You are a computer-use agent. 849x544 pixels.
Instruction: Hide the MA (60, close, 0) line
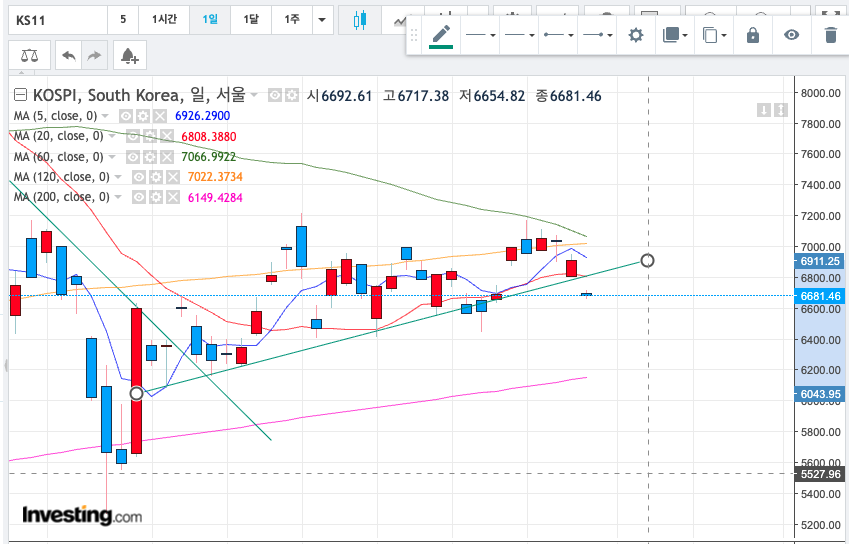pos(133,157)
